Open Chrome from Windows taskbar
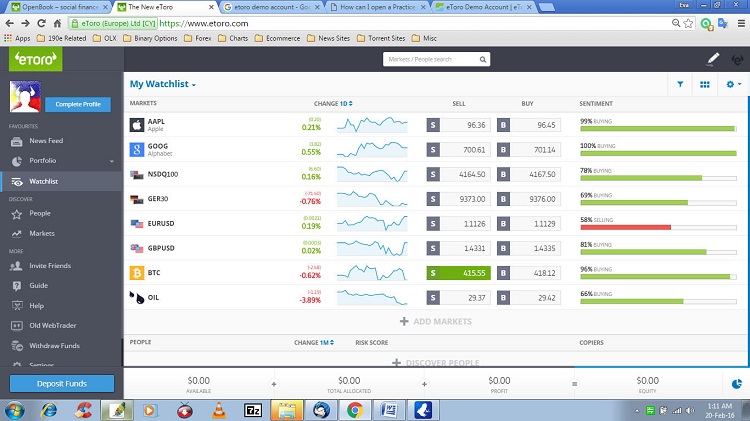 pyautogui.click(x=354, y=410)
